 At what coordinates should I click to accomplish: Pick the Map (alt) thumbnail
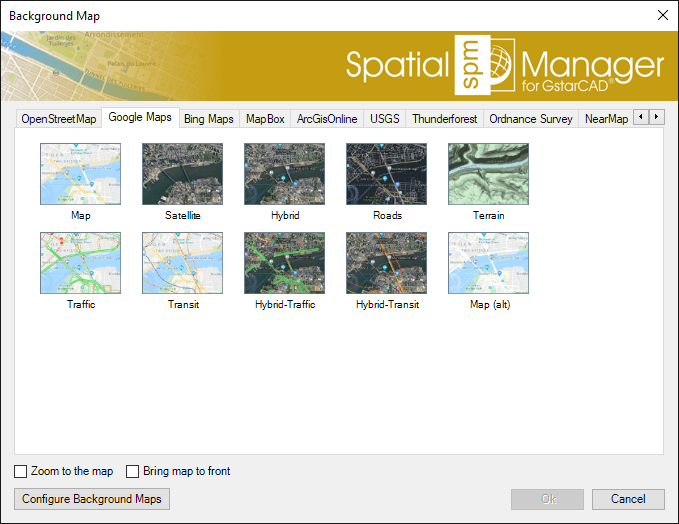point(488,263)
